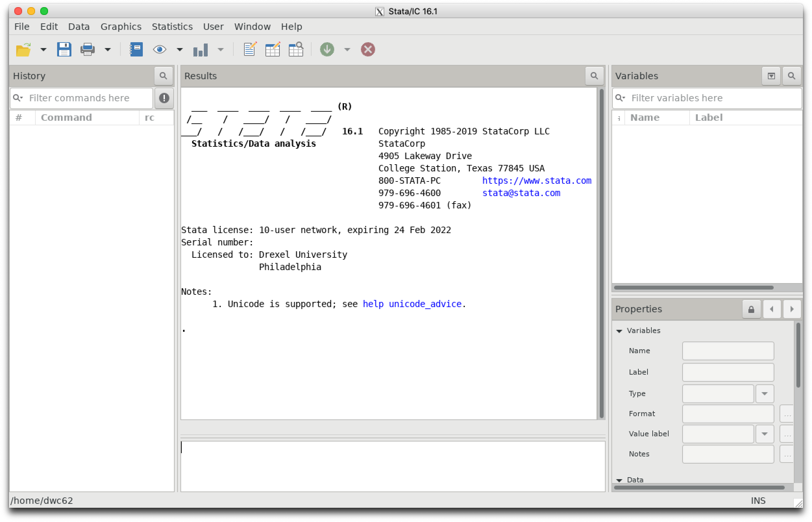Focus the Filter variables here field
The height and width of the screenshot is (522, 812).
[707, 98]
